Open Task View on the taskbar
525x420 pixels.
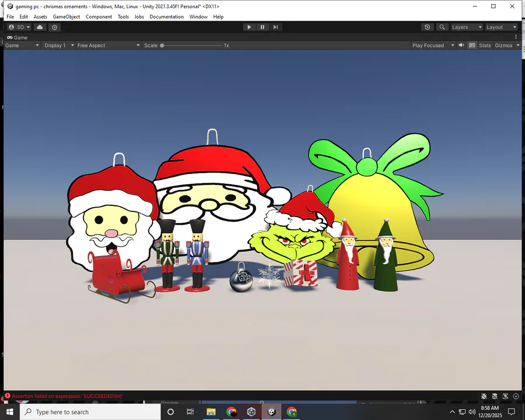click(190, 412)
